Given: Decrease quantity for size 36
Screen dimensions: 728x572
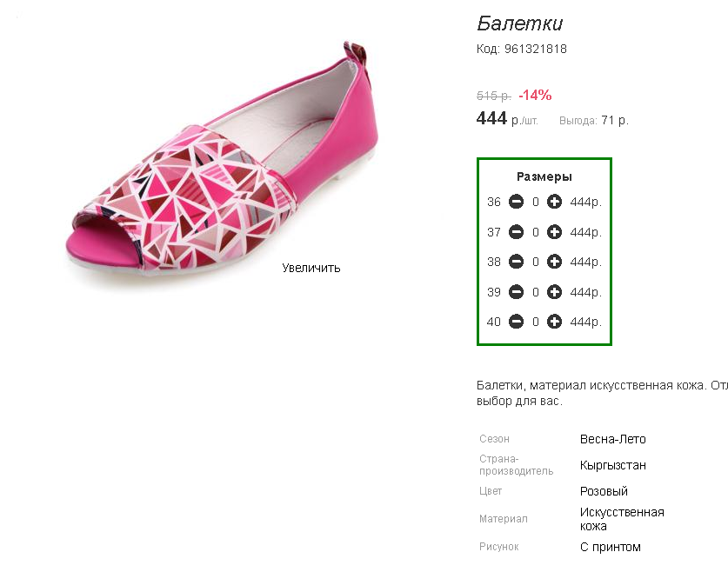Looking at the screenshot, I should coord(516,202).
